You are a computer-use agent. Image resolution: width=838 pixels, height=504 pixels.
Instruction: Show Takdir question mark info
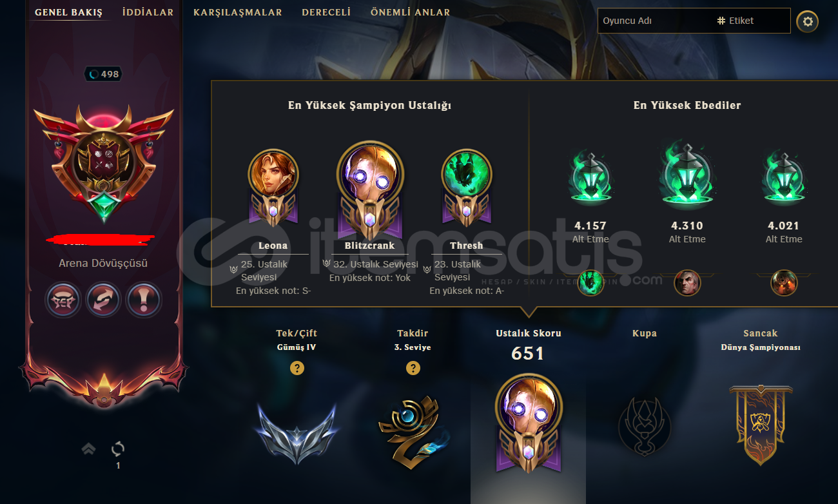413,368
